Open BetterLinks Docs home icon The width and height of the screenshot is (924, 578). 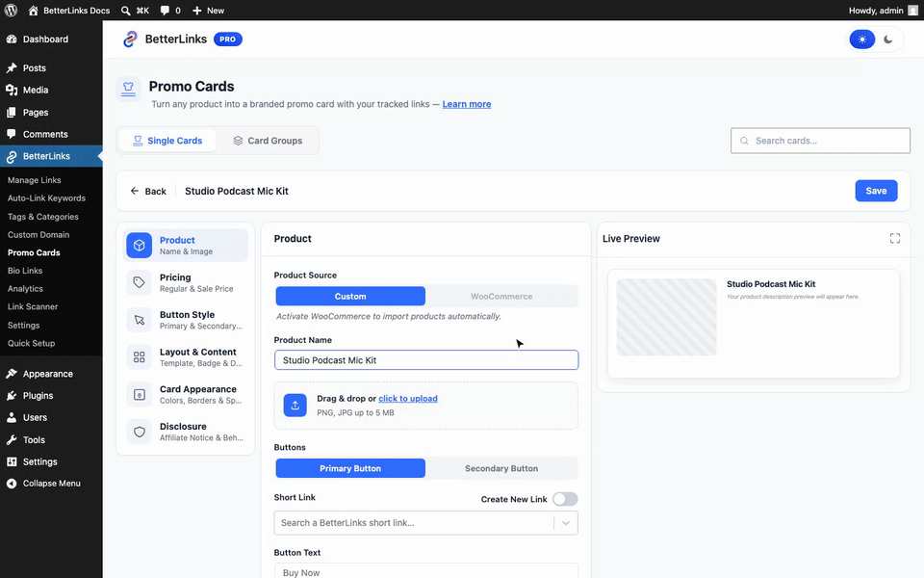tap(33, 10)
